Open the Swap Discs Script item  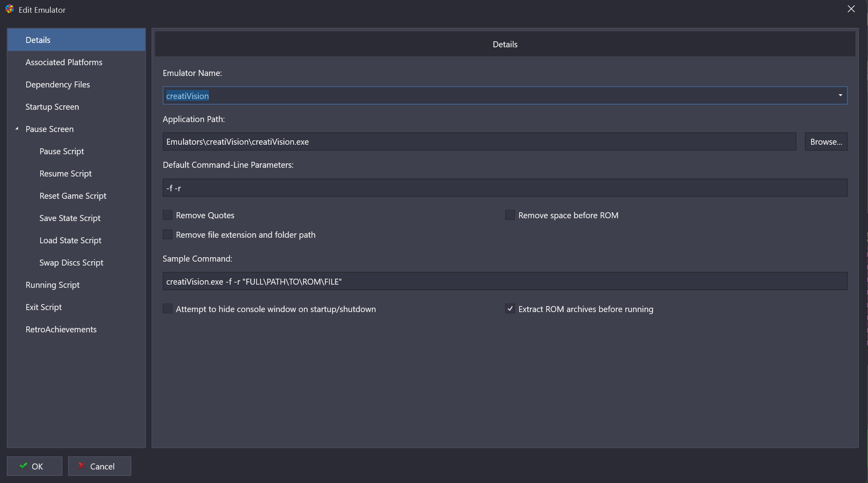(x=71, y=262)
